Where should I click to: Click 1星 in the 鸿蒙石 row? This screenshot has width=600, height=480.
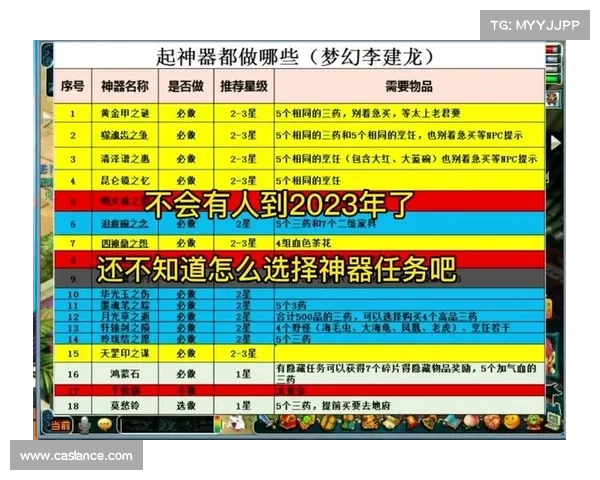(x=243, y=374)
